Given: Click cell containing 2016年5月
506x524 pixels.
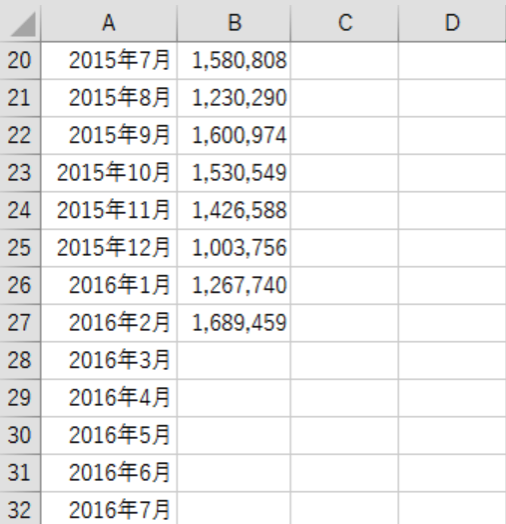Looking at the screenshot, I should pos(109,435).
